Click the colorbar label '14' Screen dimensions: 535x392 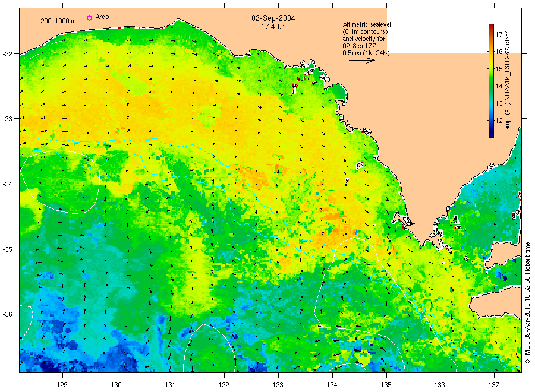click(x=499, y=86)
